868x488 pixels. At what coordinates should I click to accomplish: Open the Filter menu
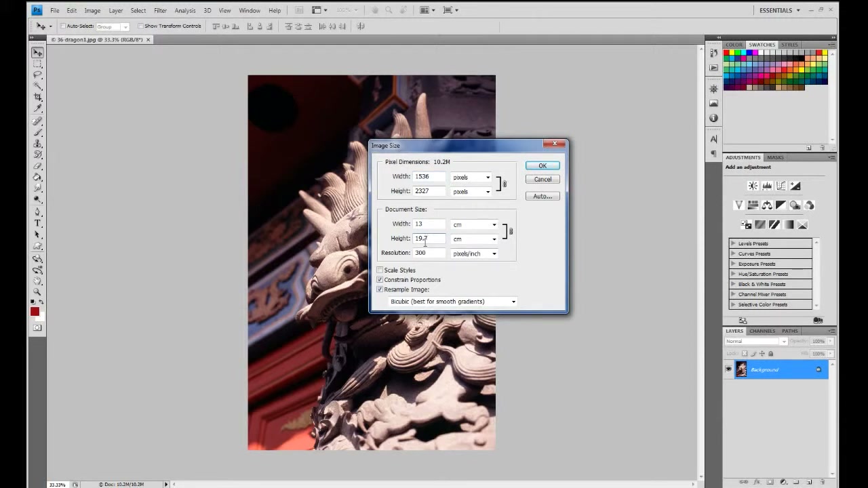[160, 10]
